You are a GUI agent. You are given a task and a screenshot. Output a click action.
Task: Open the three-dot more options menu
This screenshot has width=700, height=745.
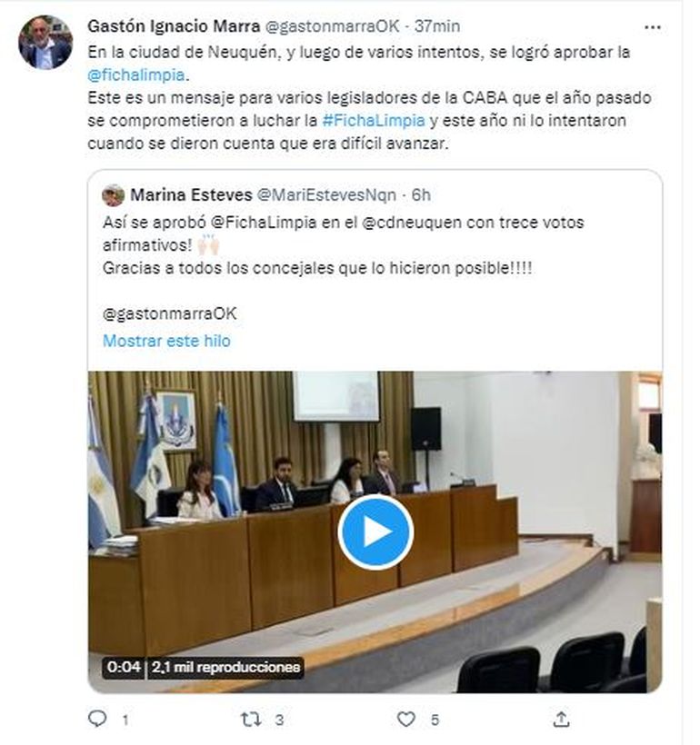pyautogui.click(x=652, y=27)
